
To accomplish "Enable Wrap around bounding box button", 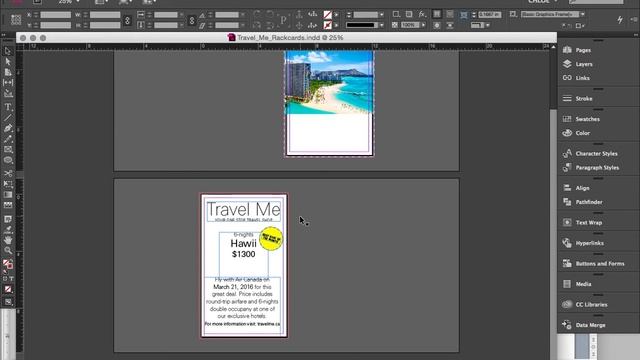I will 450,14.
